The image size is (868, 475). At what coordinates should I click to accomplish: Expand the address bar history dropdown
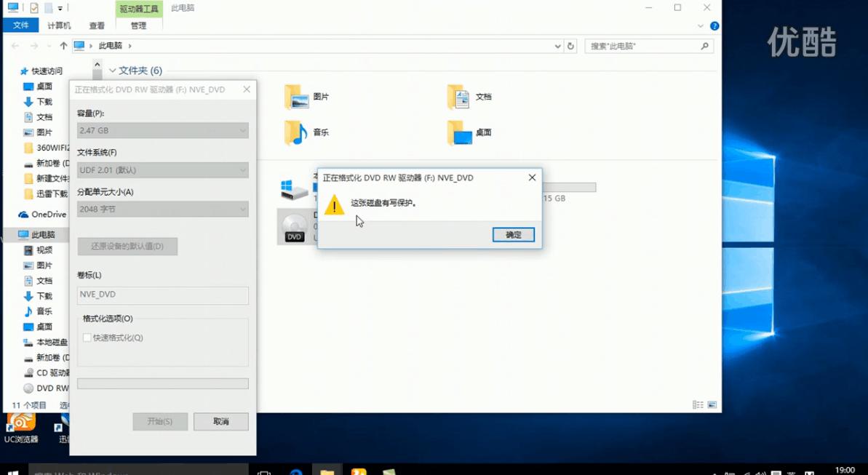(x=557, y=47)
